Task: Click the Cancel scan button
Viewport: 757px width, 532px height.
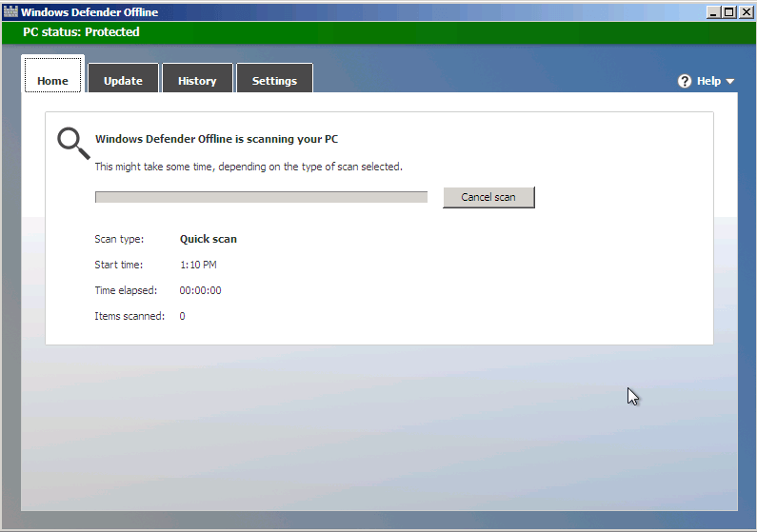Action: [488, 197]
